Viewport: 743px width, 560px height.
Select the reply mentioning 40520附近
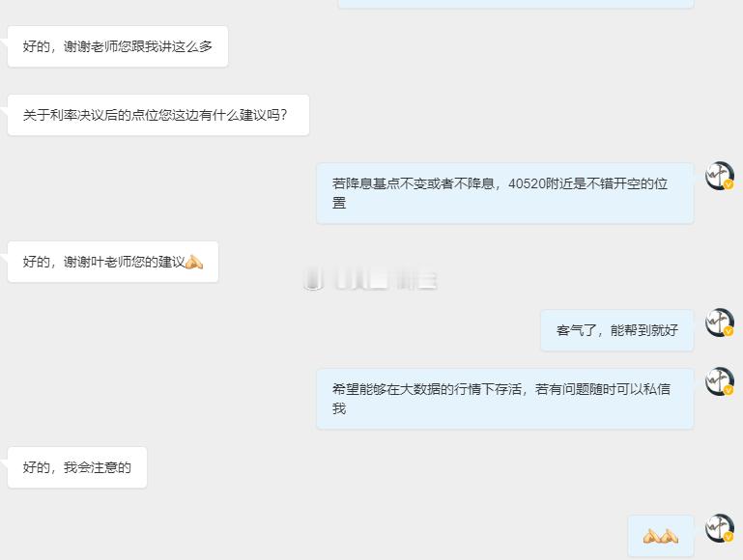(504, 193)
